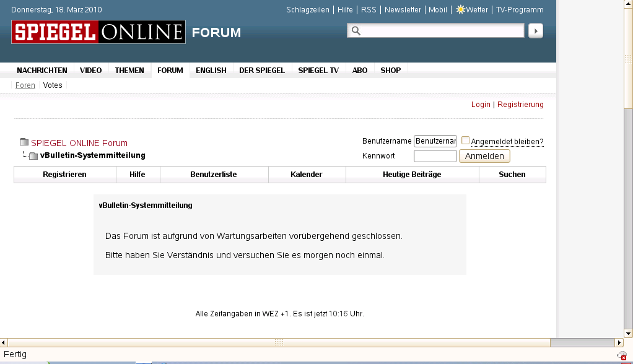Click the Benutzername input field
Image resolution: width=633 pixels, height=364 pixels.
click(x=435, y=141)
